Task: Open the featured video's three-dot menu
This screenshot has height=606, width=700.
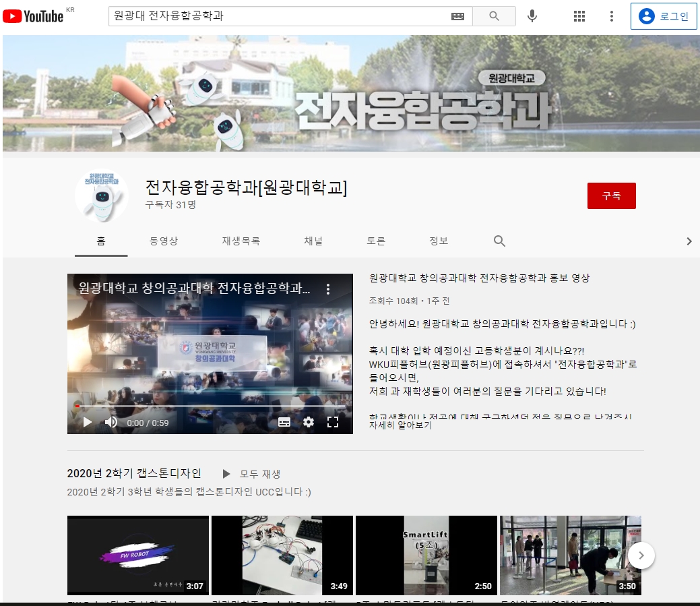Action: 328,289
